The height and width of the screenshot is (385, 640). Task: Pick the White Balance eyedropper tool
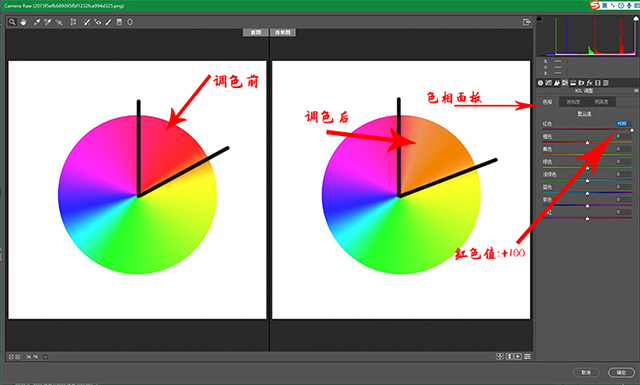(37, 22)
